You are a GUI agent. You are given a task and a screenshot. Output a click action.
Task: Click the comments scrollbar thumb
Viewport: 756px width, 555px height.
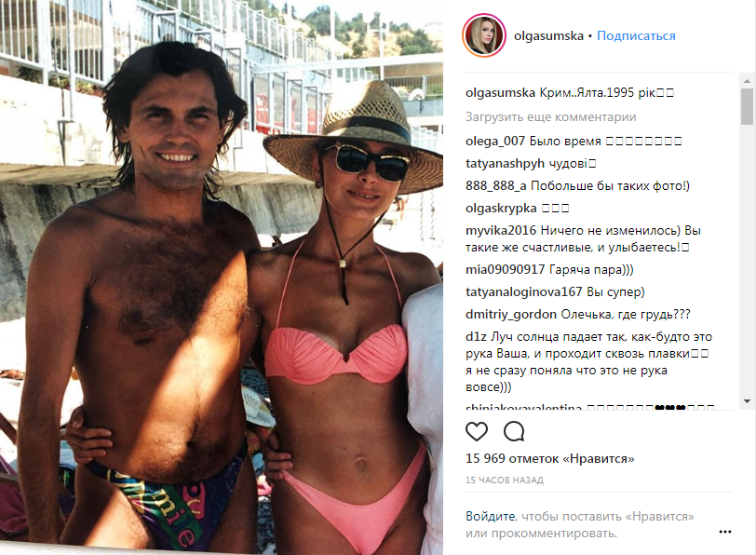click(x=747, y=106)
